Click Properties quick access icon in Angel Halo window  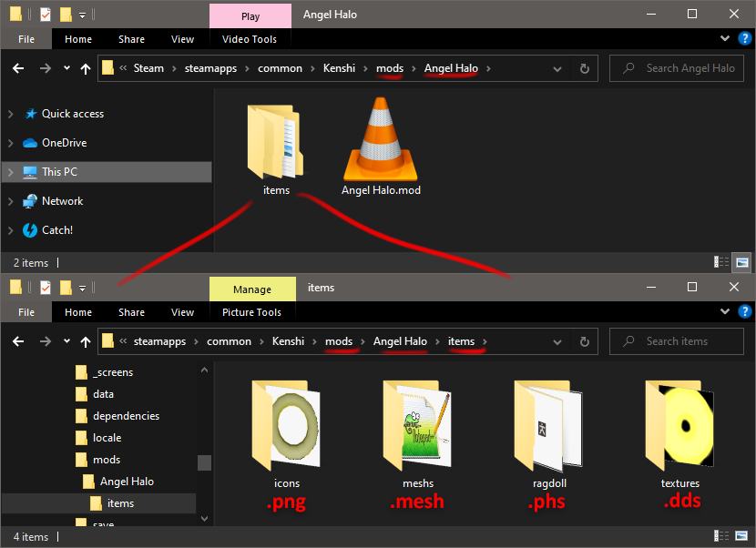pyautogui.click(x=46, y=15)
